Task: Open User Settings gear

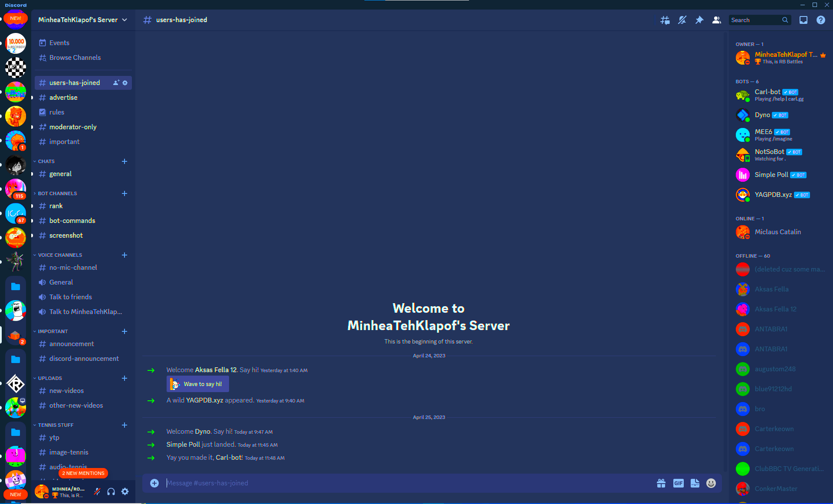Action: point(125,491)
